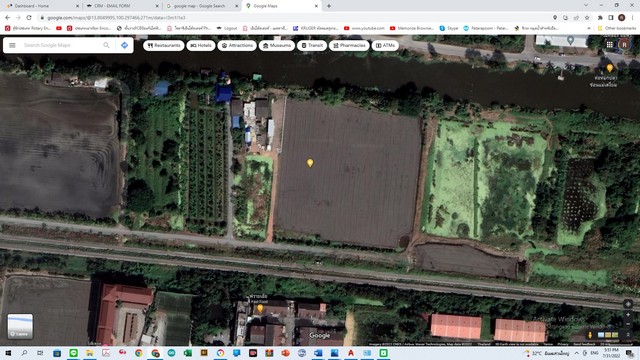Viewport: 640px width, 360px height.
Task: Bookmark this page with the star icon
Action: tap(587, 18)
